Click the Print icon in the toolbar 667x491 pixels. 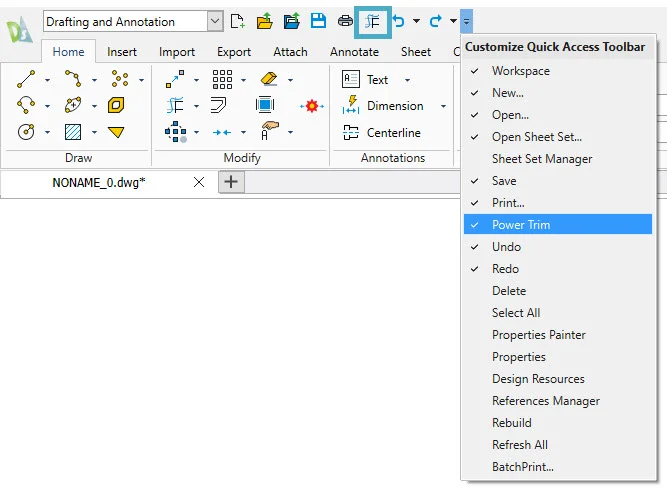[345, 21]
